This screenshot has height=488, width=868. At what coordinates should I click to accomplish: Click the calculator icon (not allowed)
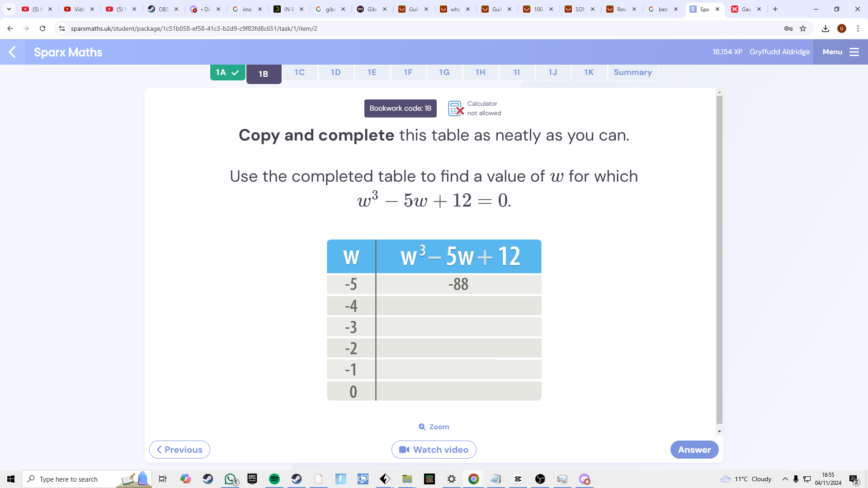coord(454,108)
